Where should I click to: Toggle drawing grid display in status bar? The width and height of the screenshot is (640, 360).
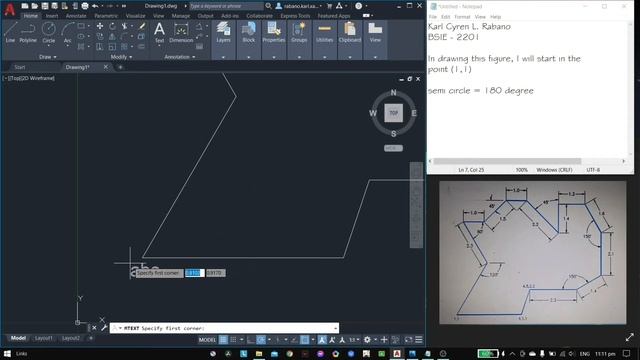223,340
